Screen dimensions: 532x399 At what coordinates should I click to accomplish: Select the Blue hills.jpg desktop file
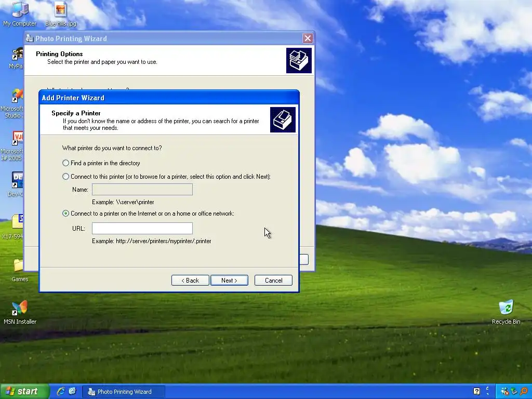(x=61, y=14)
